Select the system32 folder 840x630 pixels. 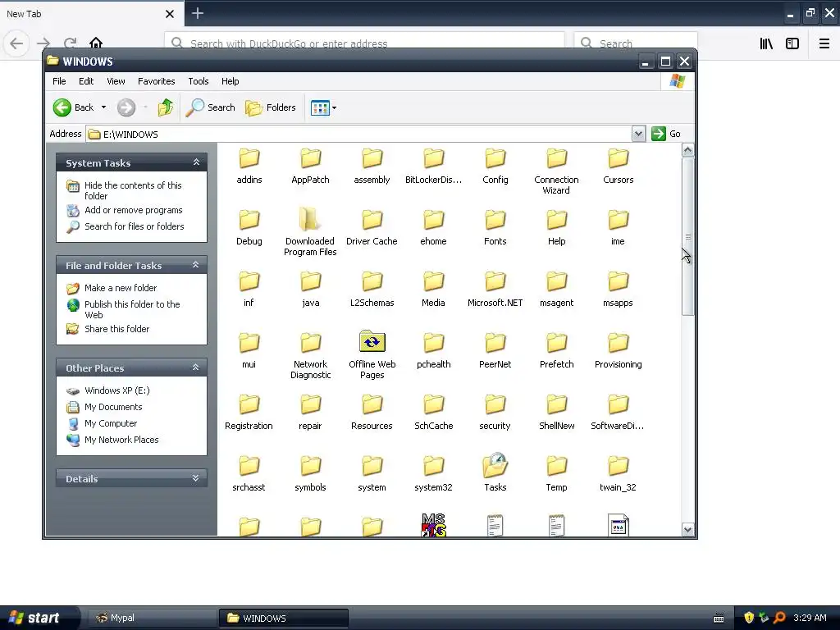[x=433, y=473]
